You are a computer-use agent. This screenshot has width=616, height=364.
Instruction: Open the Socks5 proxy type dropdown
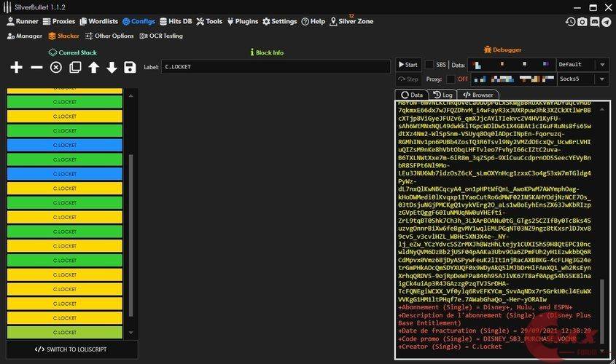pyautogui.click(x=582, y=79)
